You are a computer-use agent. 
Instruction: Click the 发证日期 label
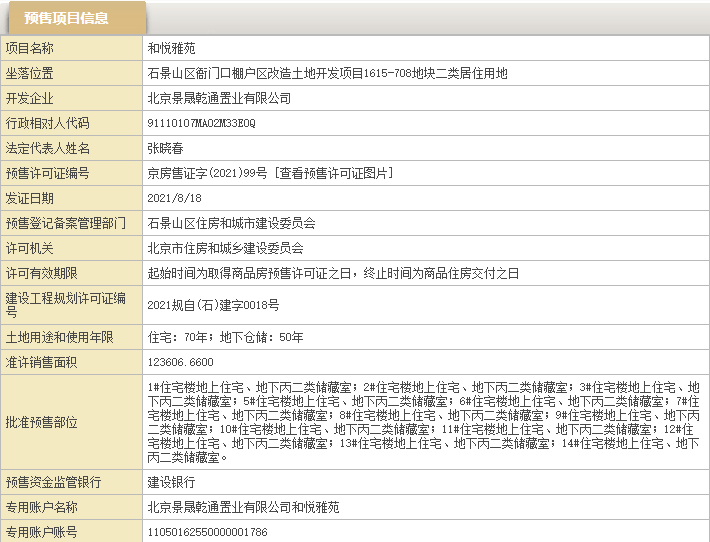(x=29, y=198)
